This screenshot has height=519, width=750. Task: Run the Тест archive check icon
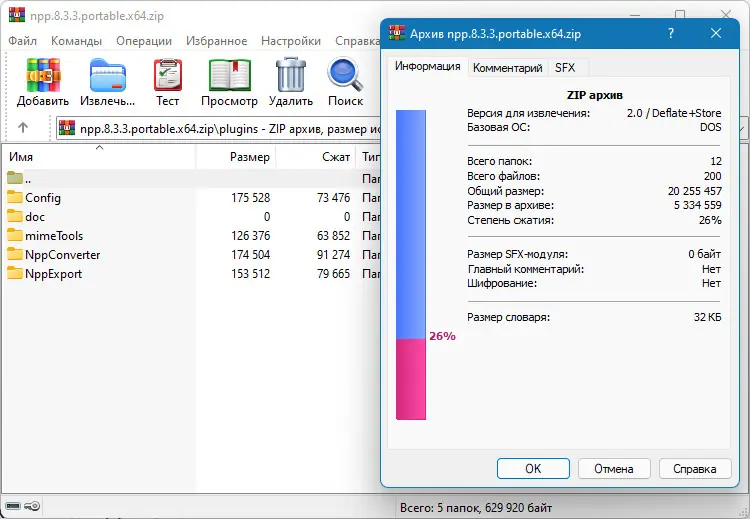pyautogui.click(x=167, y=75)
